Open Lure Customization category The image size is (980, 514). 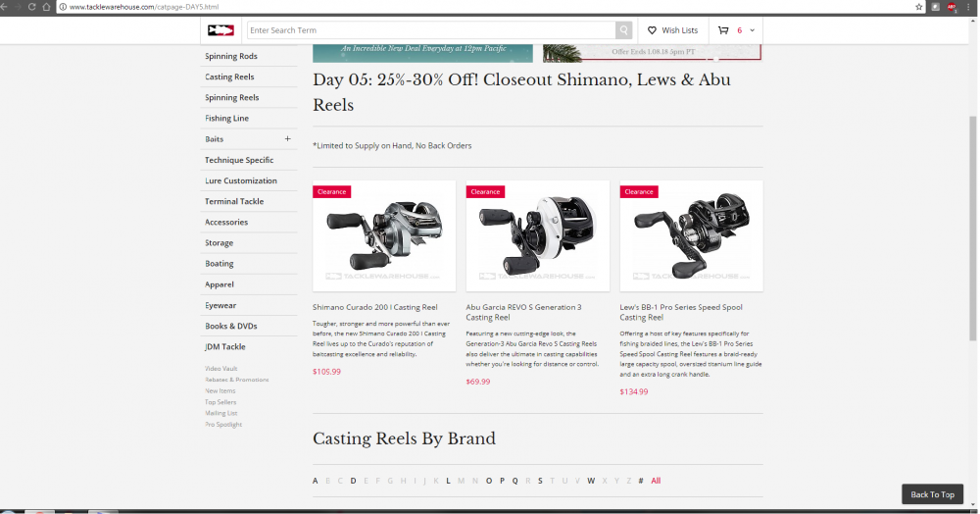241,180
